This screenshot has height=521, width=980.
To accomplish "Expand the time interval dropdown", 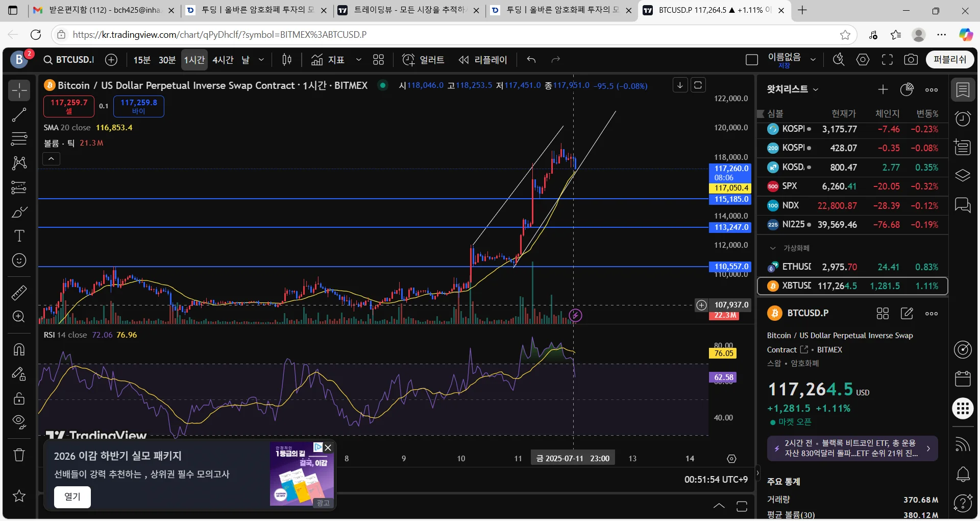I will (261, 60).
